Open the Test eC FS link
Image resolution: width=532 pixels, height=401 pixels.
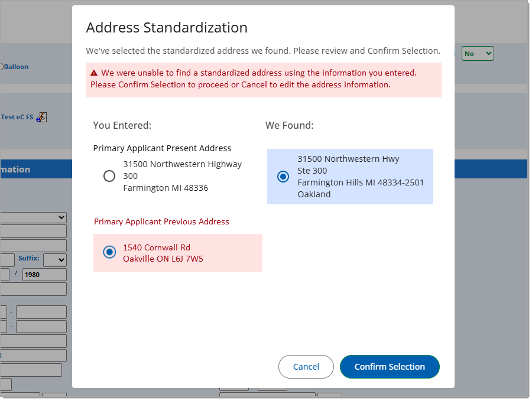17,117
